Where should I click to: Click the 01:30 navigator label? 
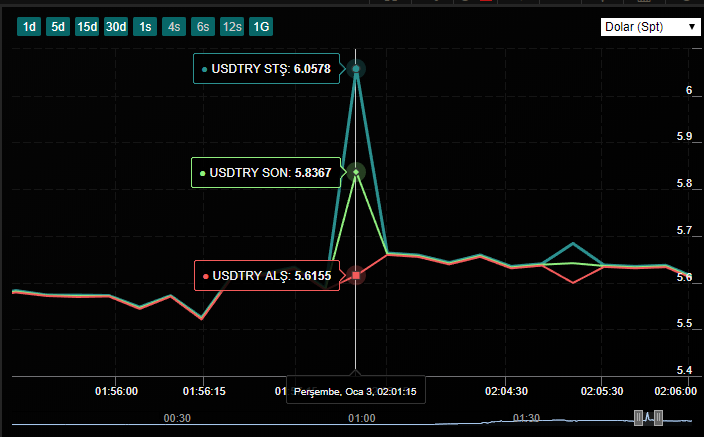[x=526, y=418]
